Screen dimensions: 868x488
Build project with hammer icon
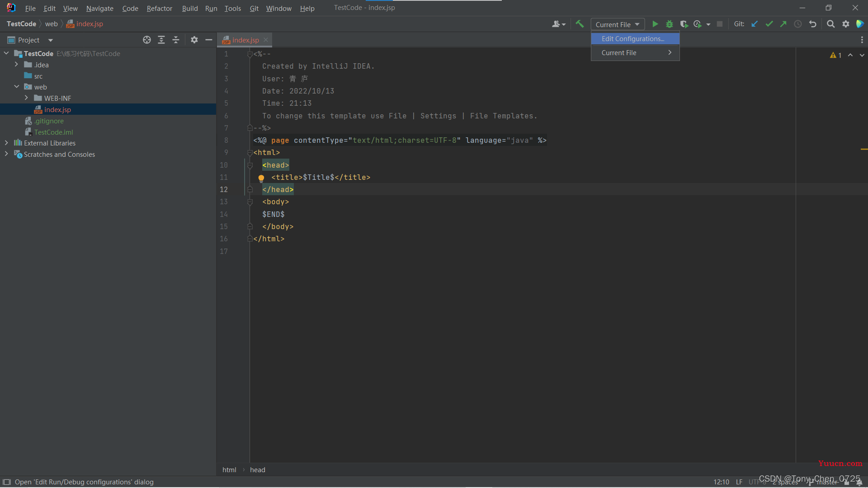tap(580, 24)
